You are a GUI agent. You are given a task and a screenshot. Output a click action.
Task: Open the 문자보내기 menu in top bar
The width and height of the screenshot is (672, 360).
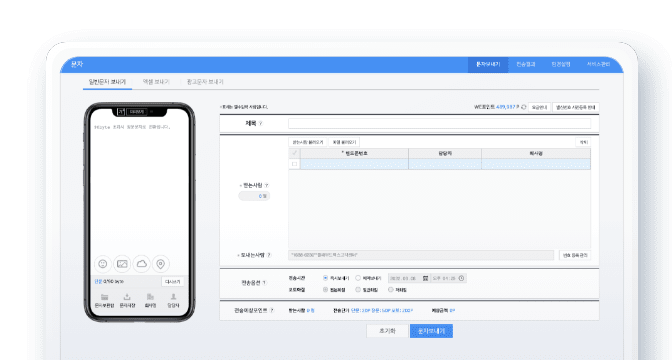coord(488,64)
